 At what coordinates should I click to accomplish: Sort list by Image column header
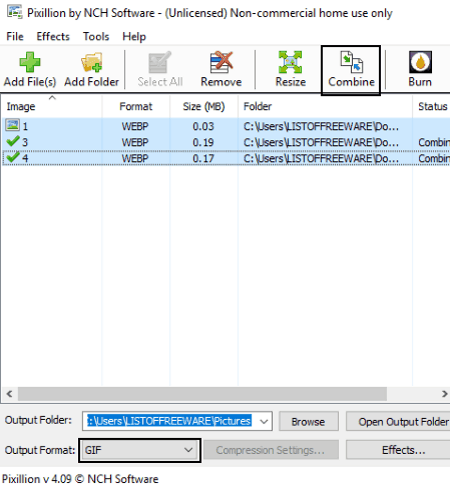click(52, 106)
